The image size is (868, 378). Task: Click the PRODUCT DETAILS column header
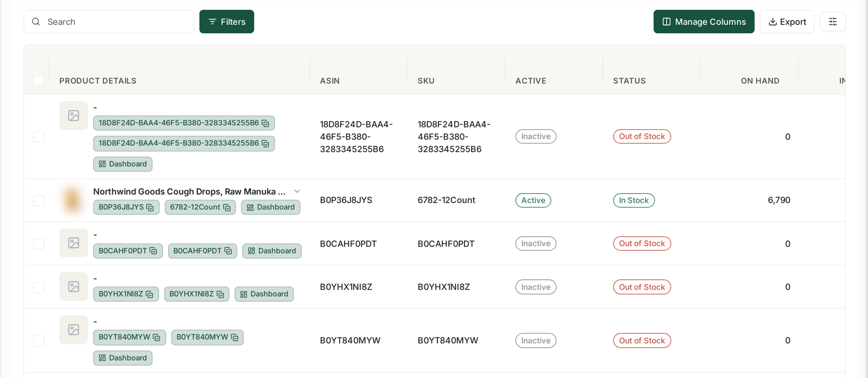pyautogui.click(x=98, y=81)
